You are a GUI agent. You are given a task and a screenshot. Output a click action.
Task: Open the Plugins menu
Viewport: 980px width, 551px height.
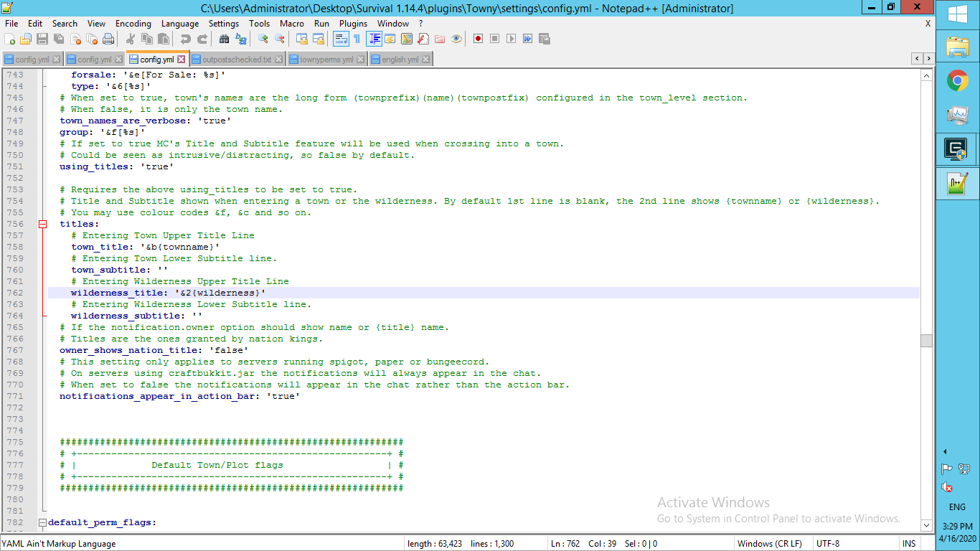click(x=353, y=24)
